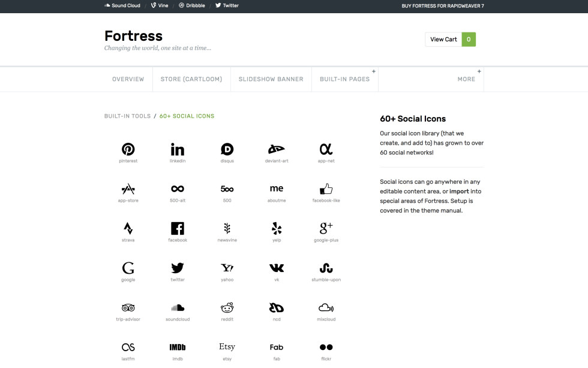588x368 pixels.
Task: Click the Fortress site title
Action: point(133,36)
